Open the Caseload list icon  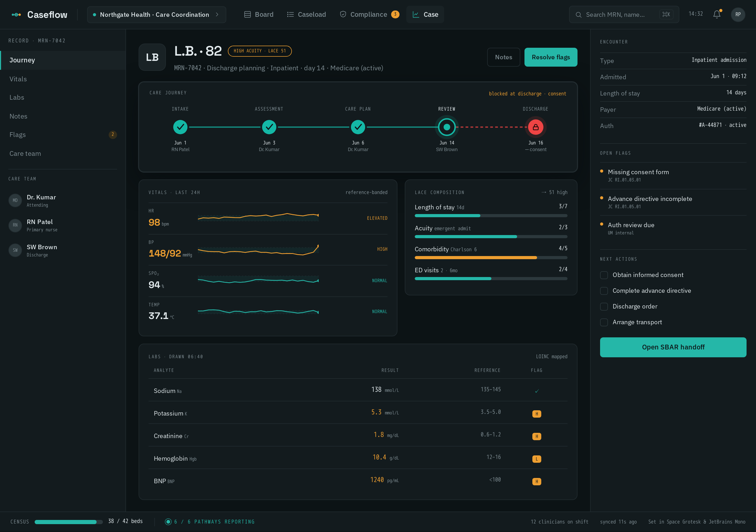point(290,14)
